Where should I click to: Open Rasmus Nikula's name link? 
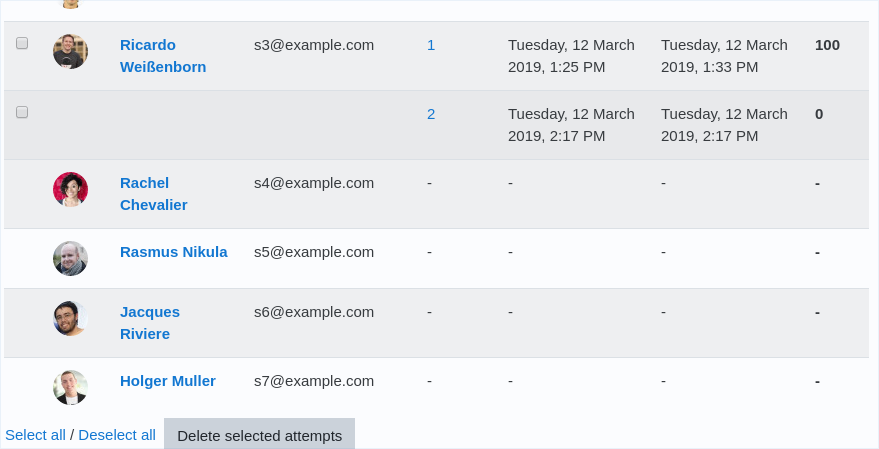174,252
